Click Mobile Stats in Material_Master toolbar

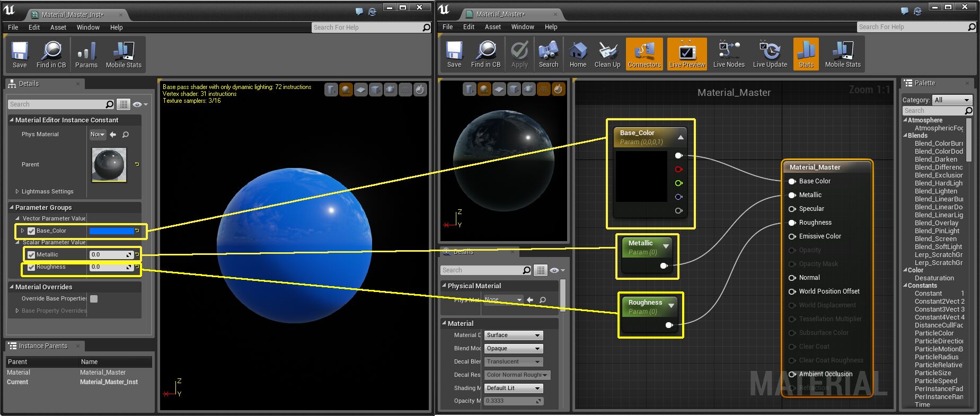[842, 54]
